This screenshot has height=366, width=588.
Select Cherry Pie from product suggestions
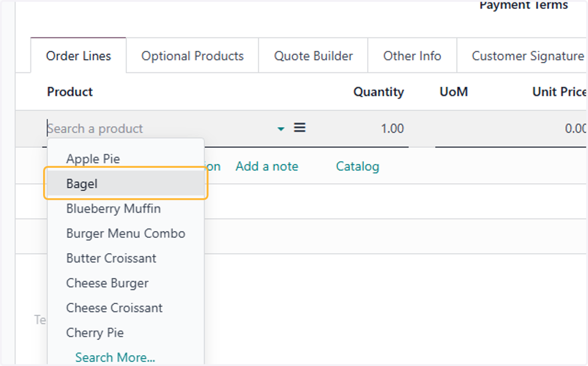pos(125,333)
